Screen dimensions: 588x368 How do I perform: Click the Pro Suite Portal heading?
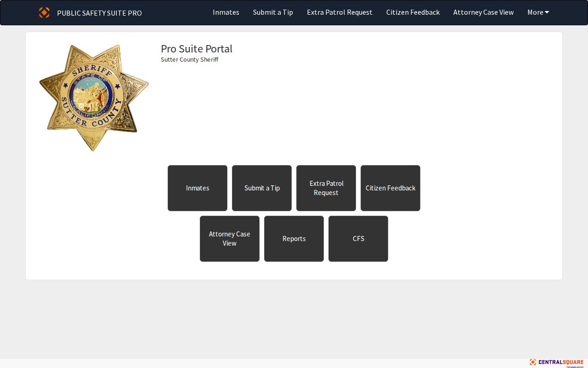[197, 49]
